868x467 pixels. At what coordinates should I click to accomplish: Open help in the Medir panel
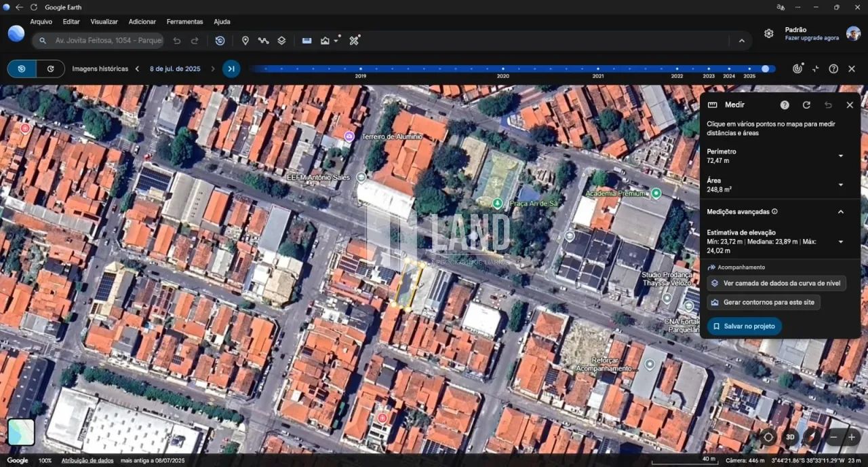(785, 105)
